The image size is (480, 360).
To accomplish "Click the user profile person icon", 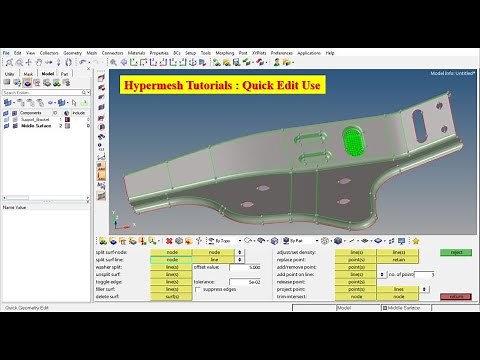I will point(276,62).
